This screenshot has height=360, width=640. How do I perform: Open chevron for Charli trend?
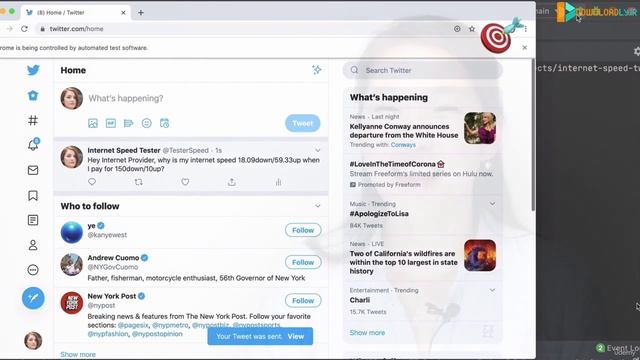492,290
